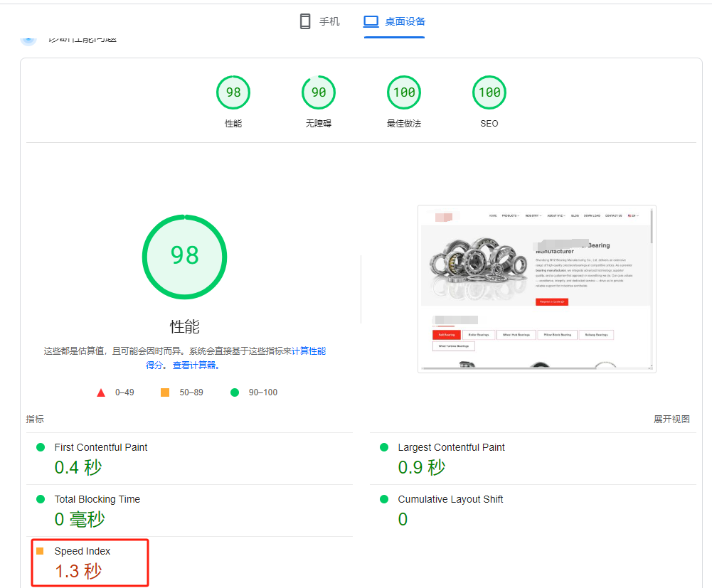Image resolution: width=712 pixels, height=588 pixels.
Task: Click the blue diagnose icon at top left
Action: (x=28, y=38)
